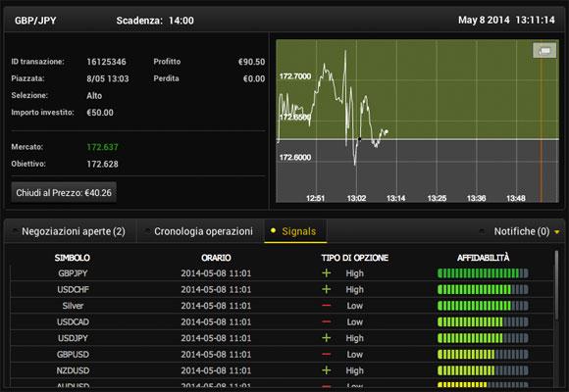Image resolution: width=569 pixels, height=392 pixels.
Task: Click the signals list vertical scrollbar
Action: click(x=556, y=285)
